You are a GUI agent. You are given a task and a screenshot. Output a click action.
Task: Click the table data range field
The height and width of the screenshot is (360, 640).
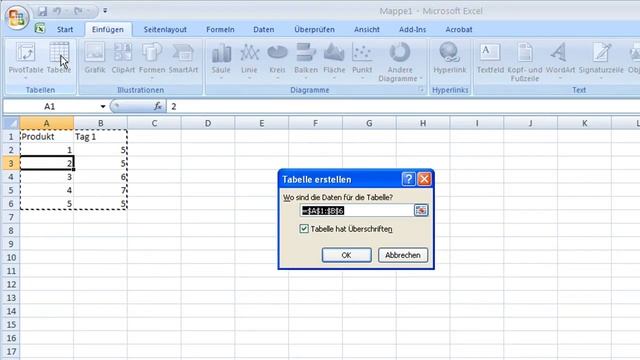point(356,211)
